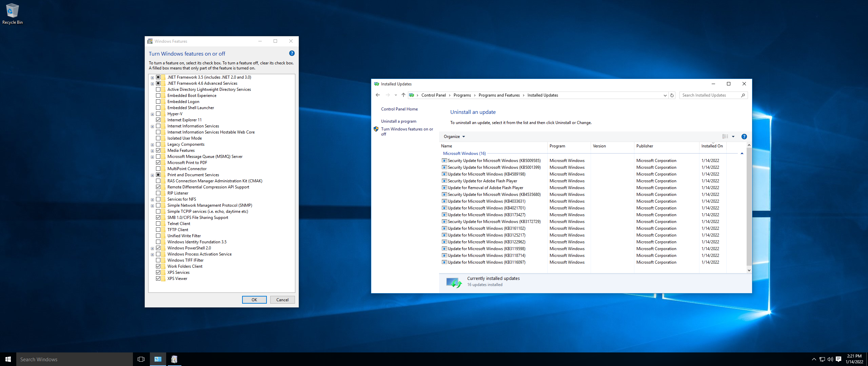Open the volume tray icon
Image resolution: width=868 pixels, height=366 pixels.
[x=830, y=359]
